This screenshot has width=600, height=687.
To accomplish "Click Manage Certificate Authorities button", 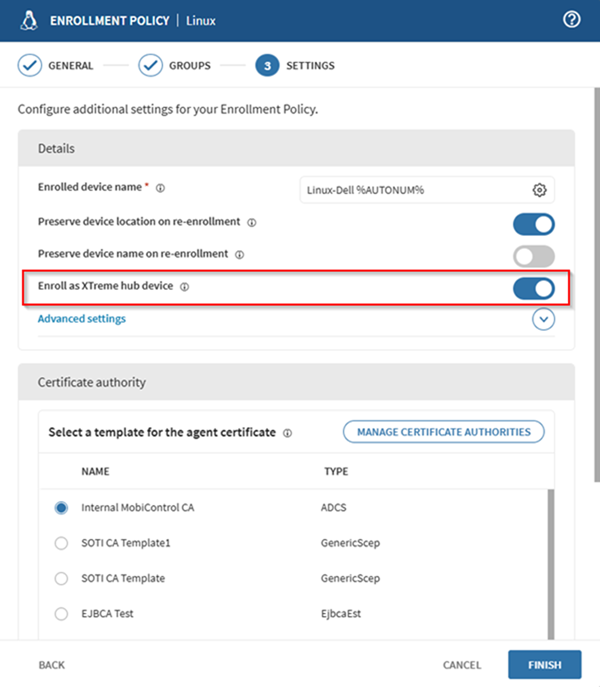I will 443,431.
